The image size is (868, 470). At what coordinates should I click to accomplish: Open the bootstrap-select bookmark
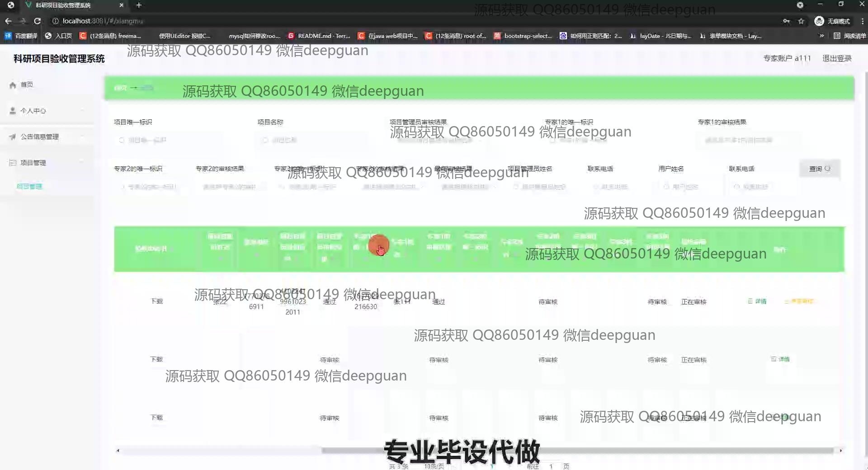pyautogui.click(x=523, y=36)
